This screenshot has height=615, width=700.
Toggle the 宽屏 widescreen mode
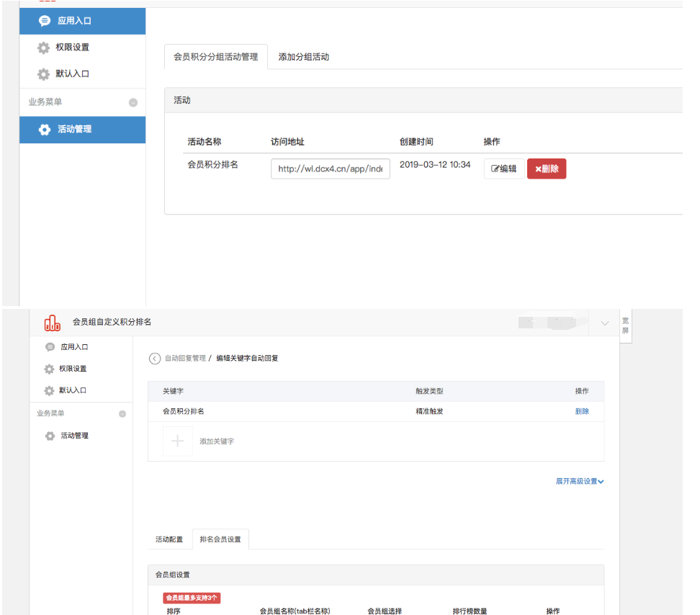(x=624, y=326)
